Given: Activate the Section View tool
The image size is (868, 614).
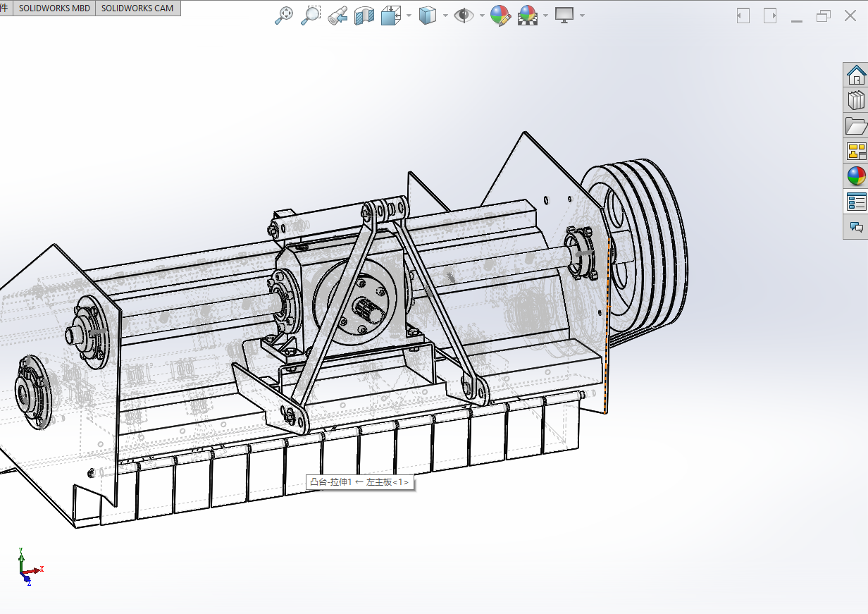Looking at the screenshot, I should (364, 16).
